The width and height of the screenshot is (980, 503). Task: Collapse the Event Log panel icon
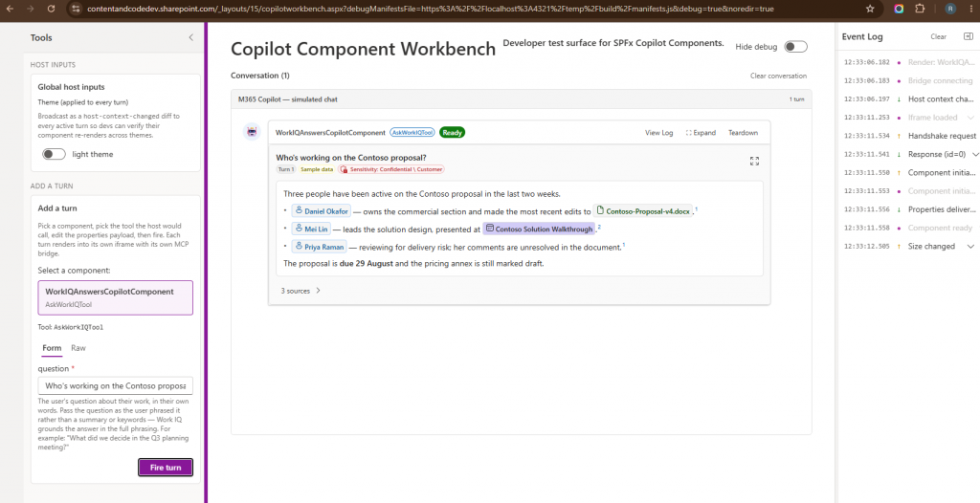[x=969, y=36]
